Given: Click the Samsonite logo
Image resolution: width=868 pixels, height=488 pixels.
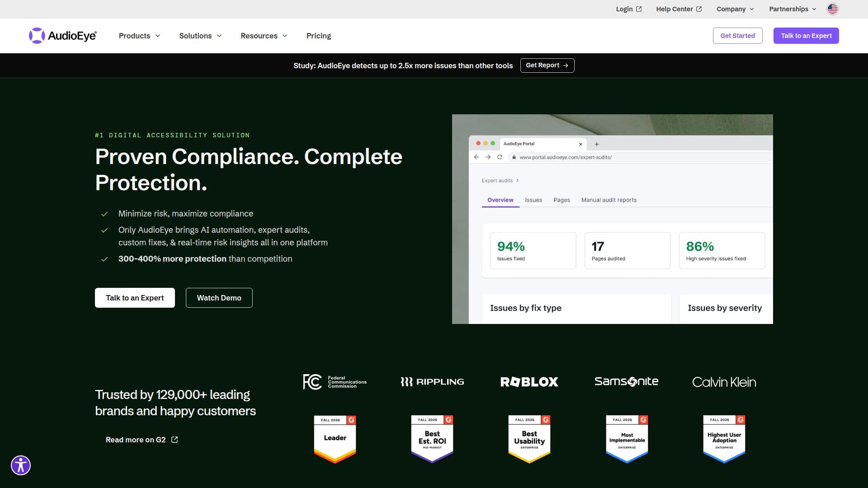Looking at the screenshot, I should (627, 381).
